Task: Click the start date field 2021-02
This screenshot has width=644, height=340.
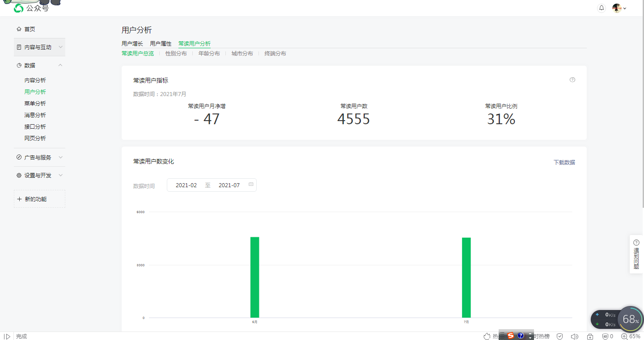Action: point(186,185)
